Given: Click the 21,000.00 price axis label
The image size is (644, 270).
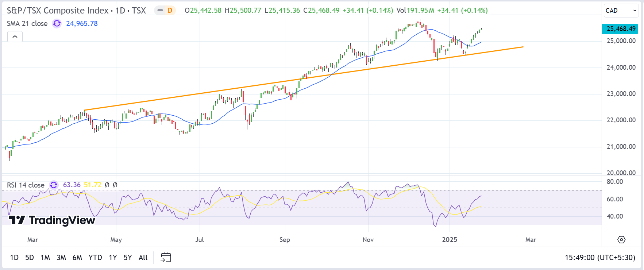Looking at the screenshot, I should (621, 147).
